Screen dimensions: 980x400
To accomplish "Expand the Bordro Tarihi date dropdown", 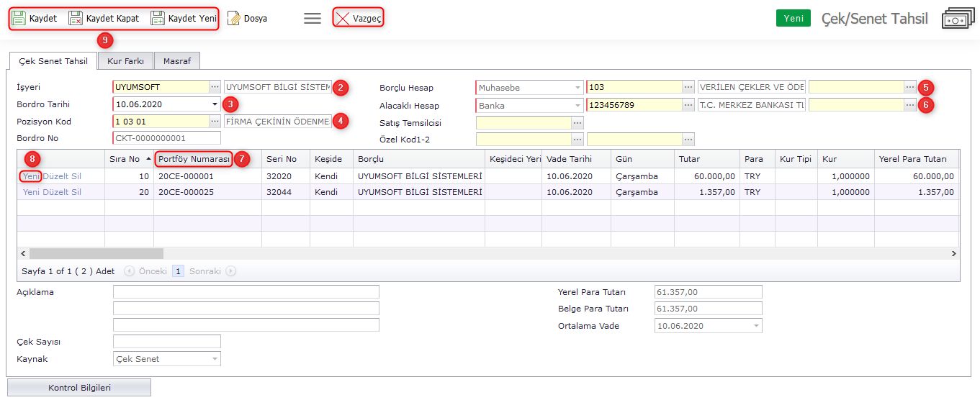I will (215, 104).
